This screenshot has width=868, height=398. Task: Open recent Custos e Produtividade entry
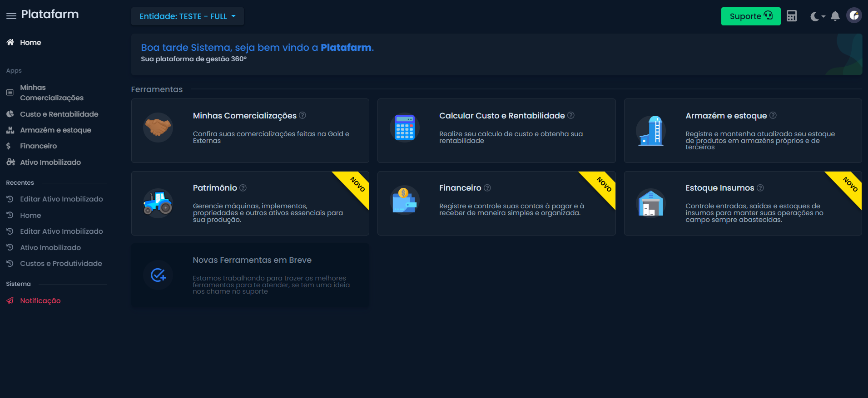pyautogui.click(x=61, y=263)
